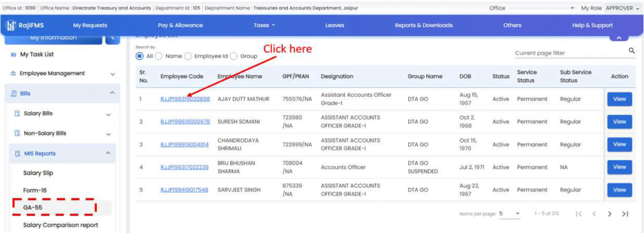Image resolution: width=644 pixels, height=233 pixels.
Task: Open employee code RJJP199619004014 link
Action: [184, 145]
